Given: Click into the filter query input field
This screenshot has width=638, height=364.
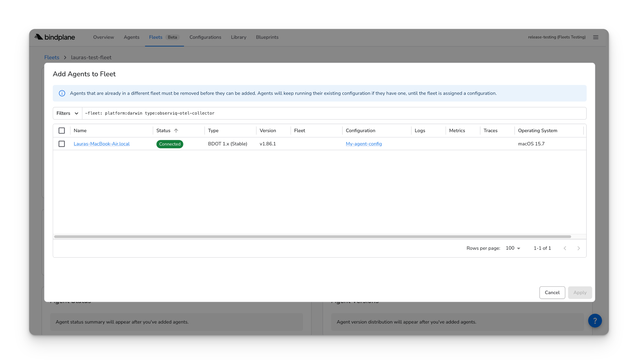Looking at the screenshot, I should click(332, 113).
